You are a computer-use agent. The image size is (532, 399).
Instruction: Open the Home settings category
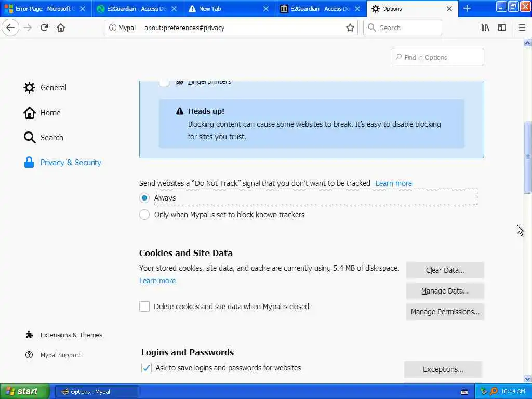click(x=50, y=113)
